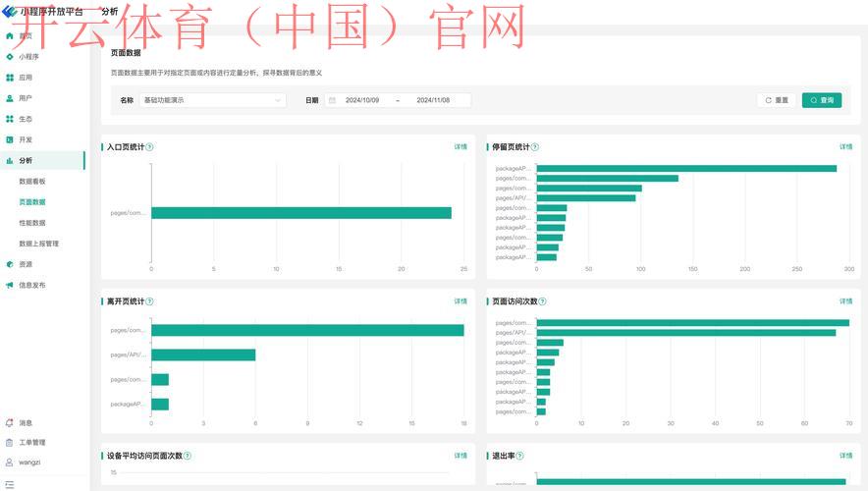Viewport: 868px width, 491px height.
Task: Click the start date field 2024/10/09
Action: [x=362, y=100]
